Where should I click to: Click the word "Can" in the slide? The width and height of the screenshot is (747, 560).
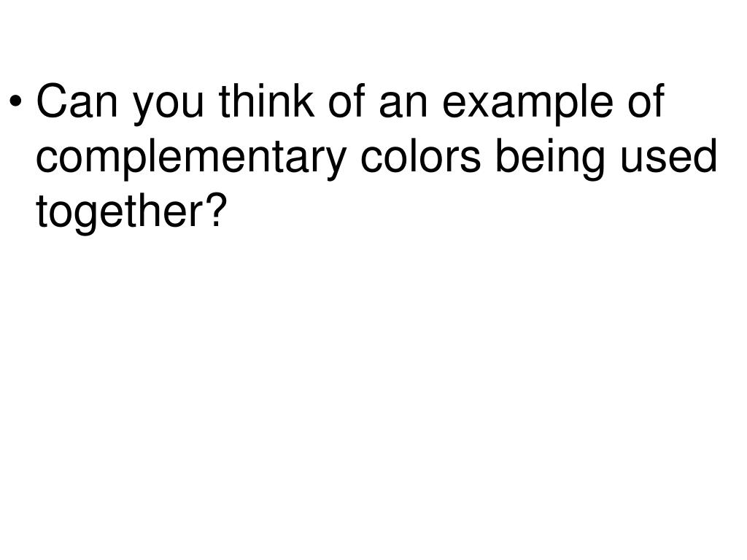[x=77, y=101]
